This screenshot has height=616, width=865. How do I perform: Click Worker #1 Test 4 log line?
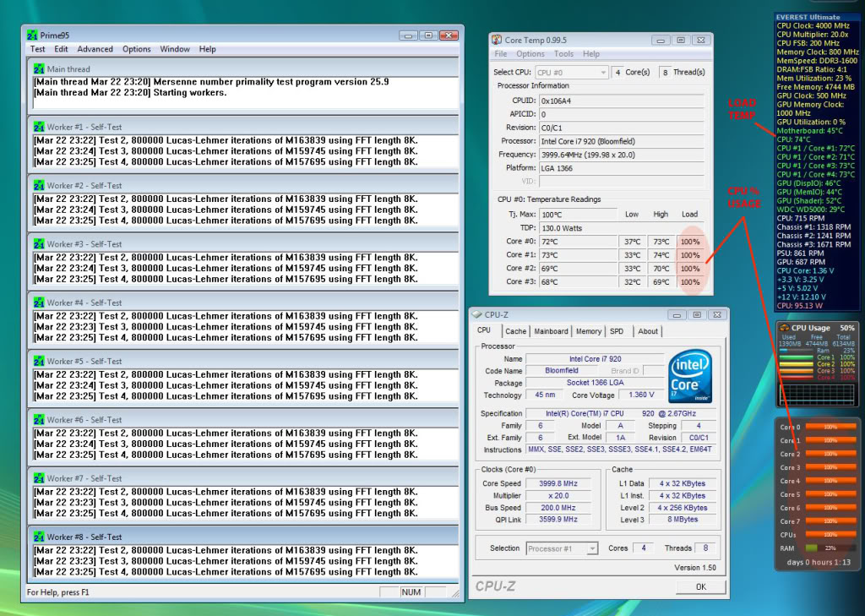[x=226, y=162]
